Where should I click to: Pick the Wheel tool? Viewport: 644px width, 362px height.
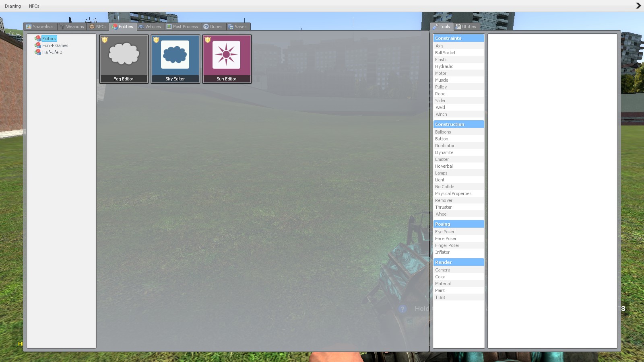coord(458,214)
